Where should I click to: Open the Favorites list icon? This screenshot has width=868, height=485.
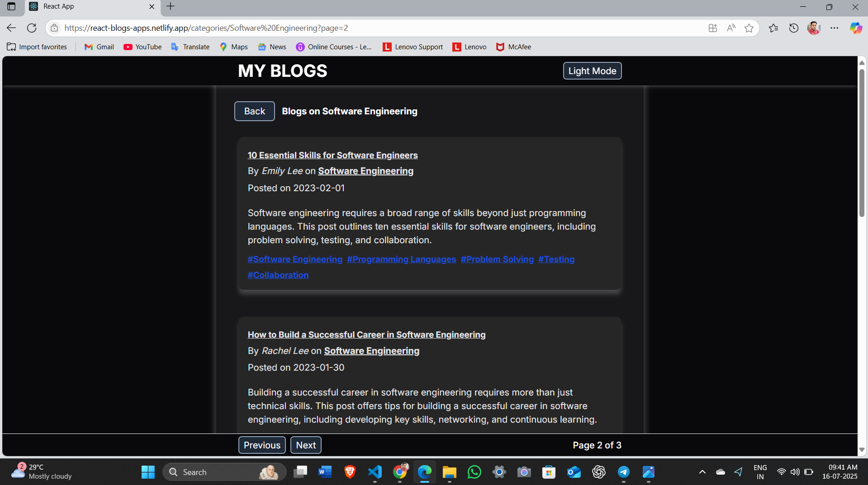point(773,28)
